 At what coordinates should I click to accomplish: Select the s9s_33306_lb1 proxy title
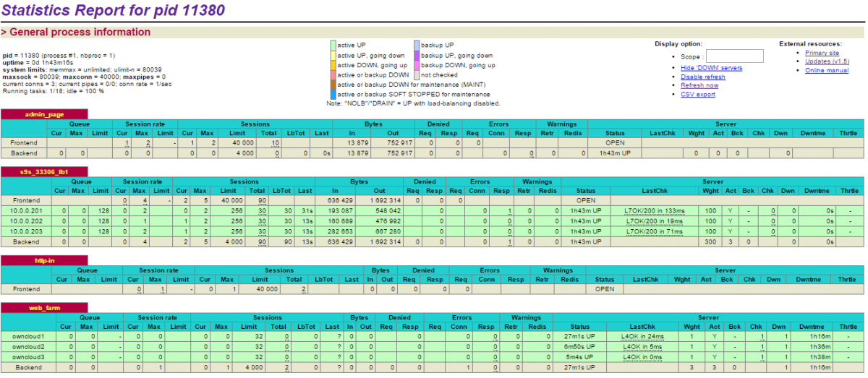click(x=44, y=171)
